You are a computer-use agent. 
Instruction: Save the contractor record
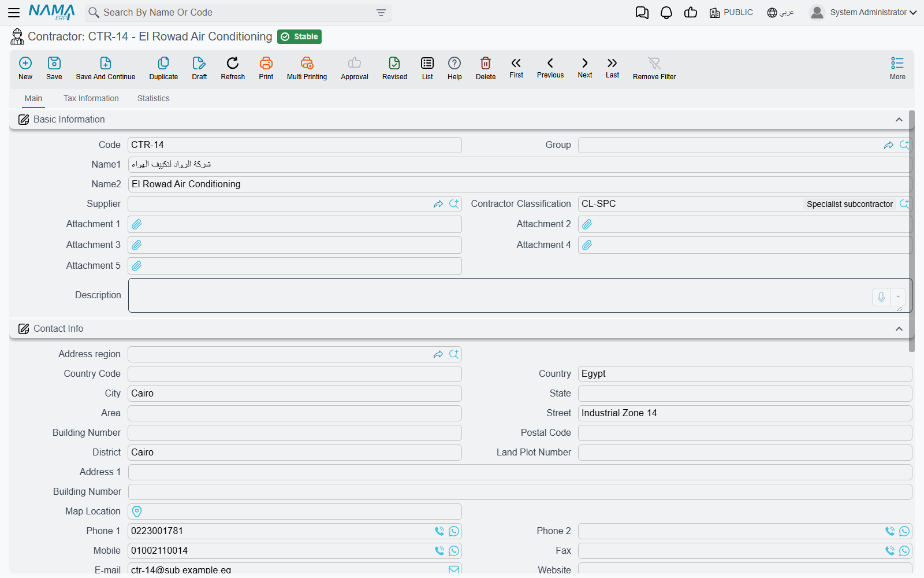(54, 68)
